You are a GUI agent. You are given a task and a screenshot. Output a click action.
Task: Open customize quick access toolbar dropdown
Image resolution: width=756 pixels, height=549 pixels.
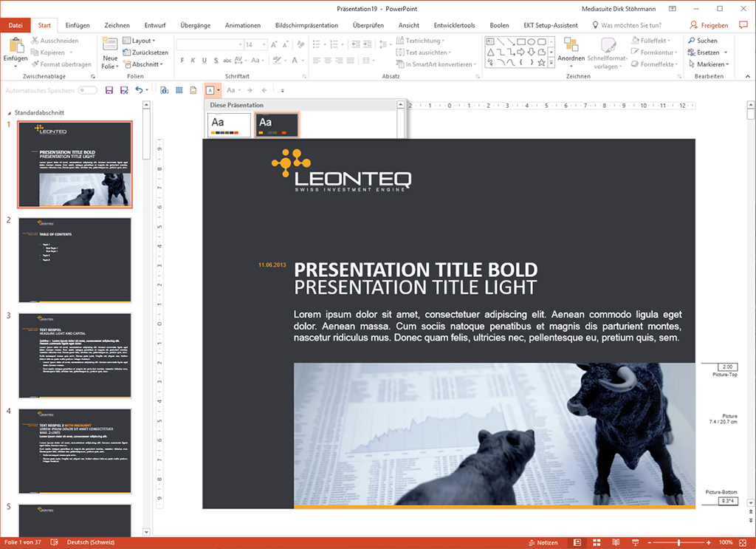tap(283, 90)
